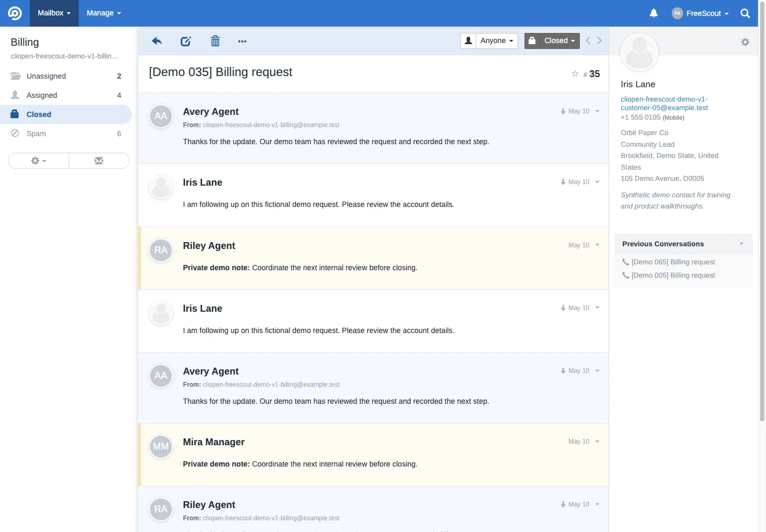Click the assignee person icon
Viewport: 766px width, 532px height.
coord(468,40)
